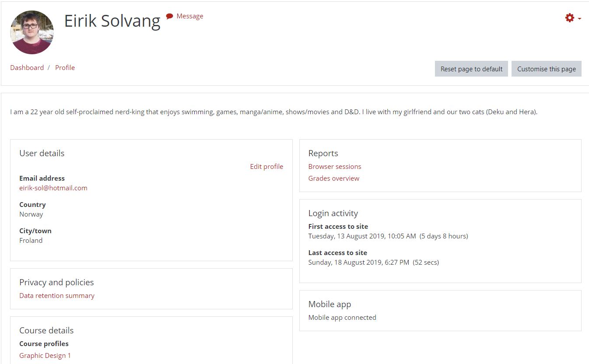The image size is (589, 364).
Task: Click the user bio description text
Action: [273, 112]
